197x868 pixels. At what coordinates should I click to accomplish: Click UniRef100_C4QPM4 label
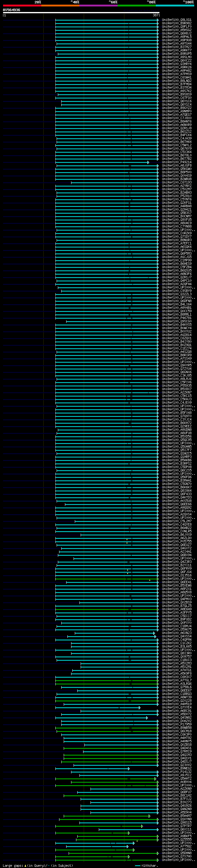(177, 640)
